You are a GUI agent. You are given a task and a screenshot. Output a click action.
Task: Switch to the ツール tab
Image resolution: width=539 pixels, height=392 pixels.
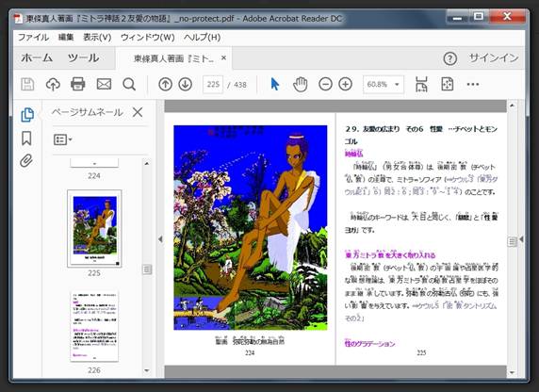click(84, 57)
